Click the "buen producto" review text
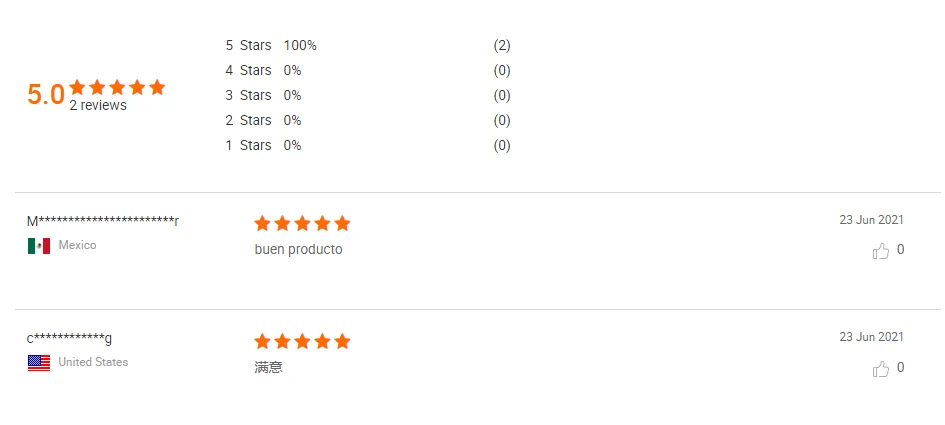945x425 pixels. (298, 250)
